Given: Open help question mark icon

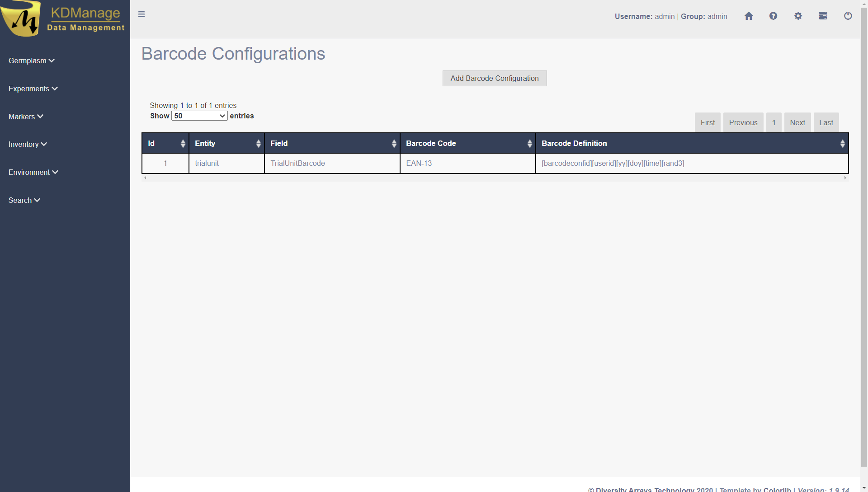Looking at the screenshot, I should (773, 16).
